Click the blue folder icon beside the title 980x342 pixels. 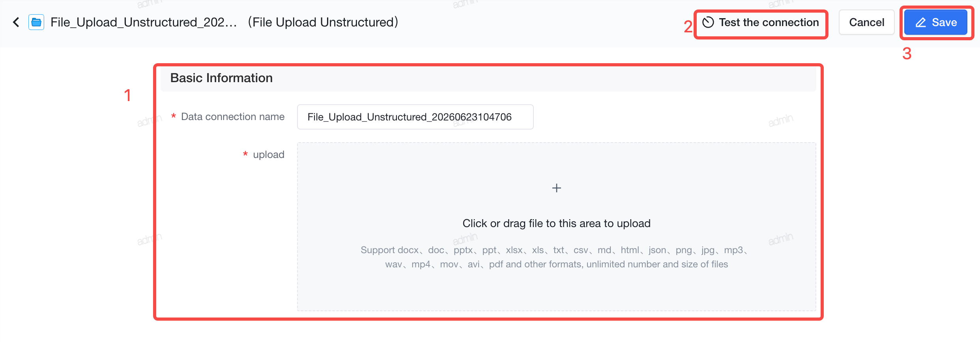[36, 22]
